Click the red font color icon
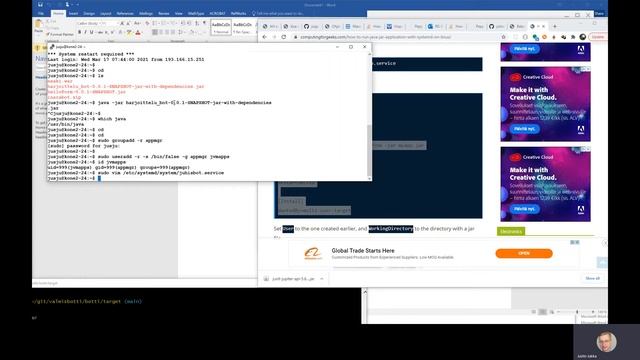Screen dimensions: 640x360 138,32
